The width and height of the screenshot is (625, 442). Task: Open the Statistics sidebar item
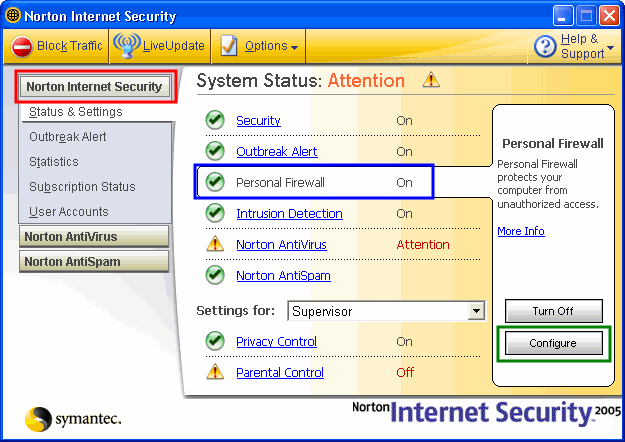point(54,162)
